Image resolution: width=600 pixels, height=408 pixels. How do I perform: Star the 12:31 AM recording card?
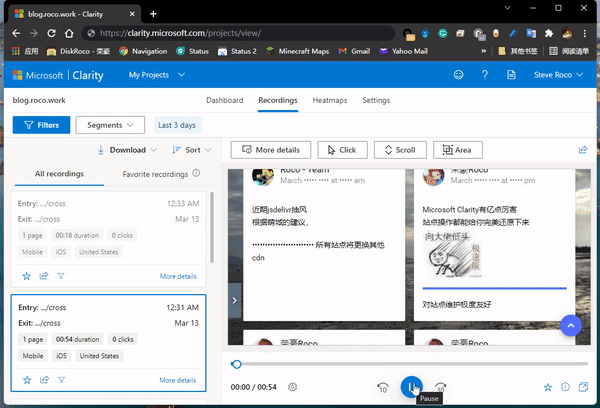click(27, 380)
